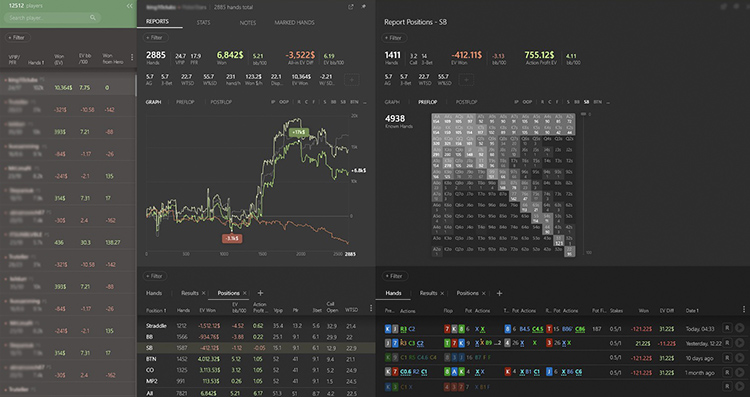
Task: Click R button on Today, 04:33 hand
Action: pos(727,329)
